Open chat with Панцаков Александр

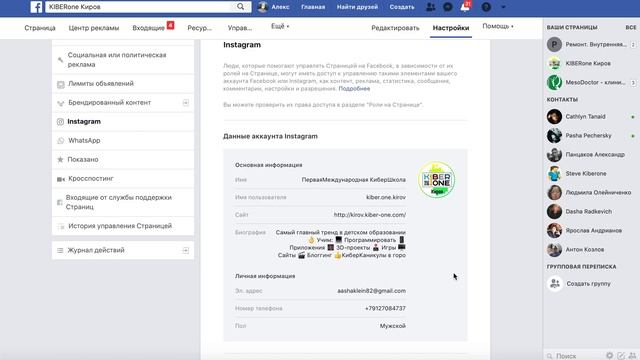click(x=591, y=155)
